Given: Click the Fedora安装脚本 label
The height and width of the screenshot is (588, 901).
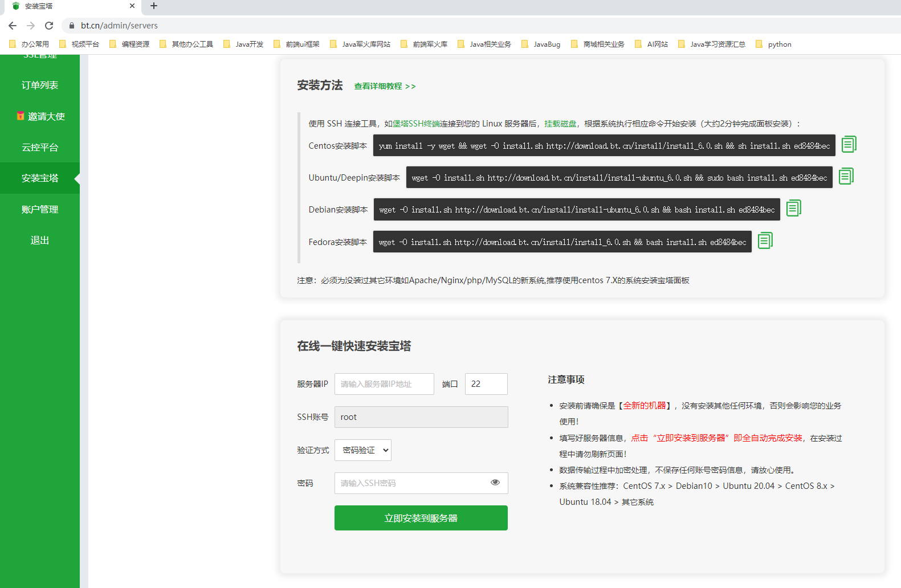Looking at the screenshot, I should point(338,242).
